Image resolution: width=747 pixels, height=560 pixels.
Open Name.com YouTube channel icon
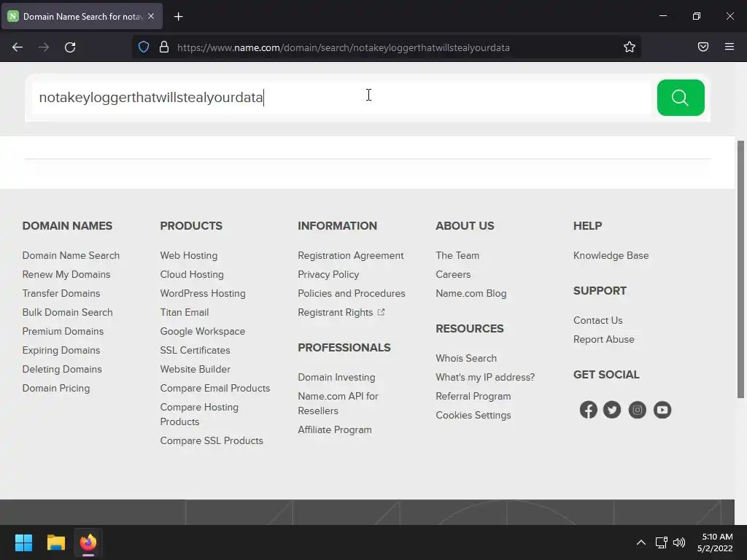tap(662, 410)
